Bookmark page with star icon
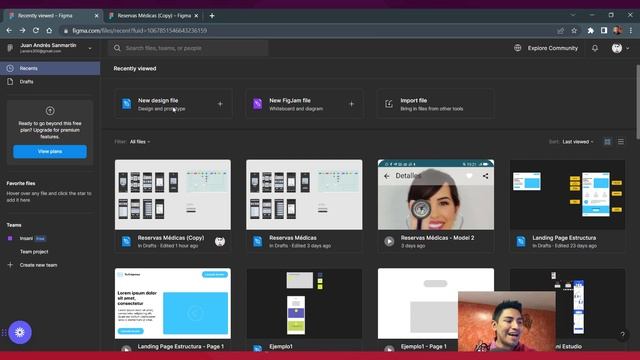640x360 pixels. [574, 31]
